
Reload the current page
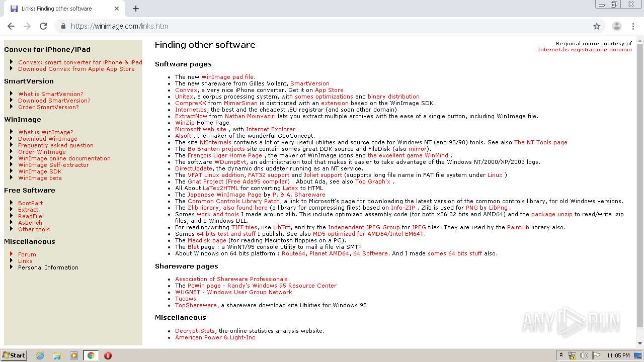click(x=43, y=26)
